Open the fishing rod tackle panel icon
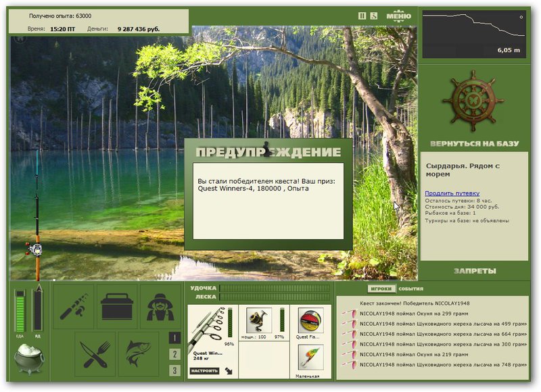The width and height of the screenshot is (541, 392). coord(74,306)
